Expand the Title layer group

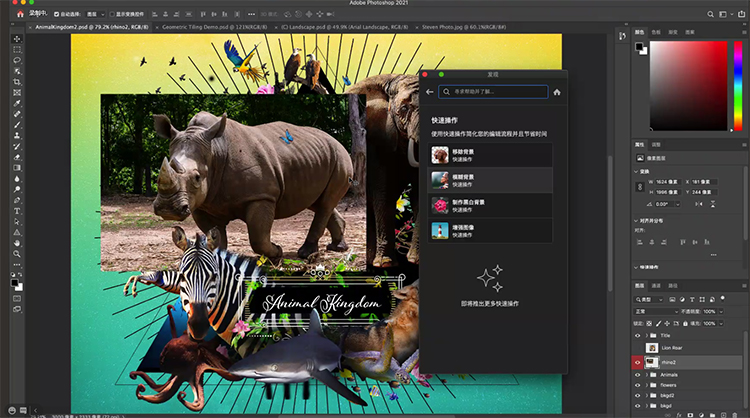pos(647,335)
